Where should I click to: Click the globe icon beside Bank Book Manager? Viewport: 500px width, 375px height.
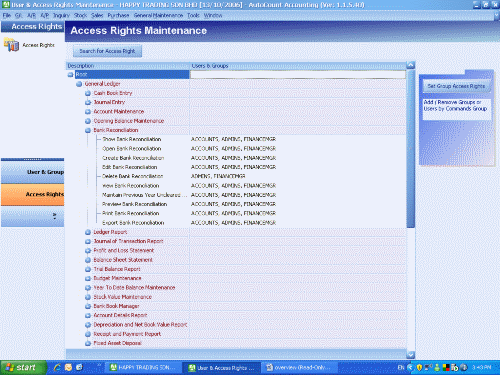(x=88, y=306)
